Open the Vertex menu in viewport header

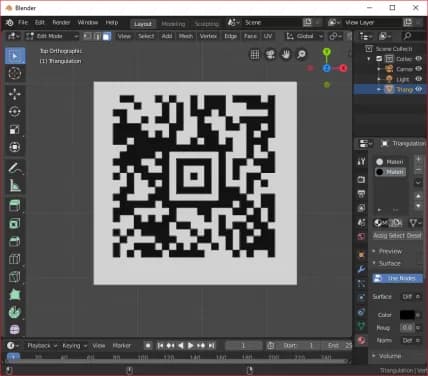pyautogui.click(x=208, y=36)
